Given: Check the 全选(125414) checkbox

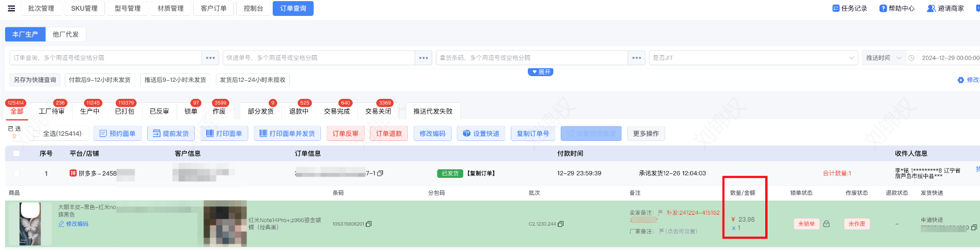Looking at the screenshot, I should tap(37, 134).
